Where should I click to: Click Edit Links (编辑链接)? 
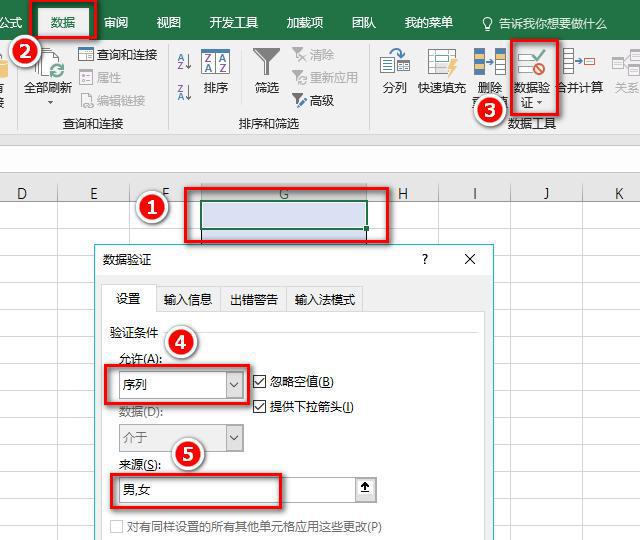pos(113,101)
